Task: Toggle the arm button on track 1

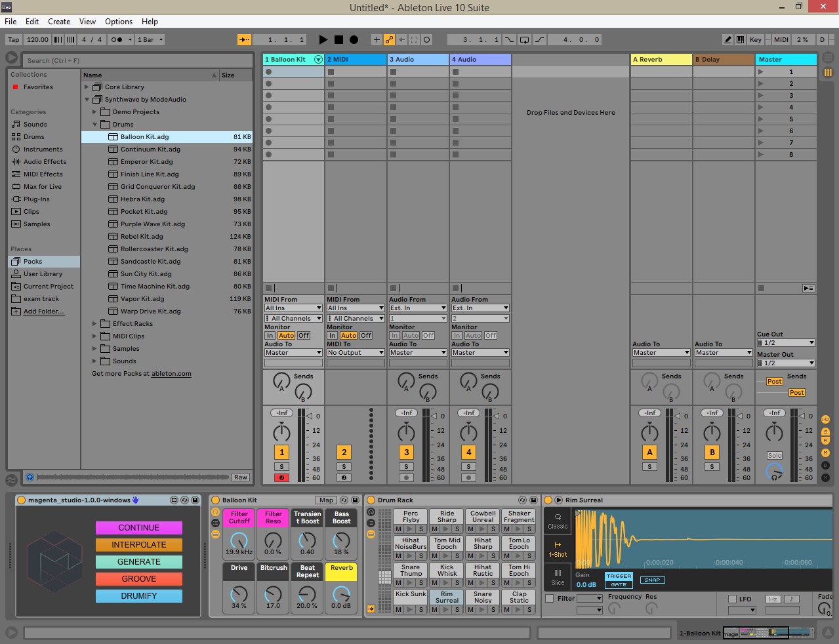Action: [x=282, y=477]
